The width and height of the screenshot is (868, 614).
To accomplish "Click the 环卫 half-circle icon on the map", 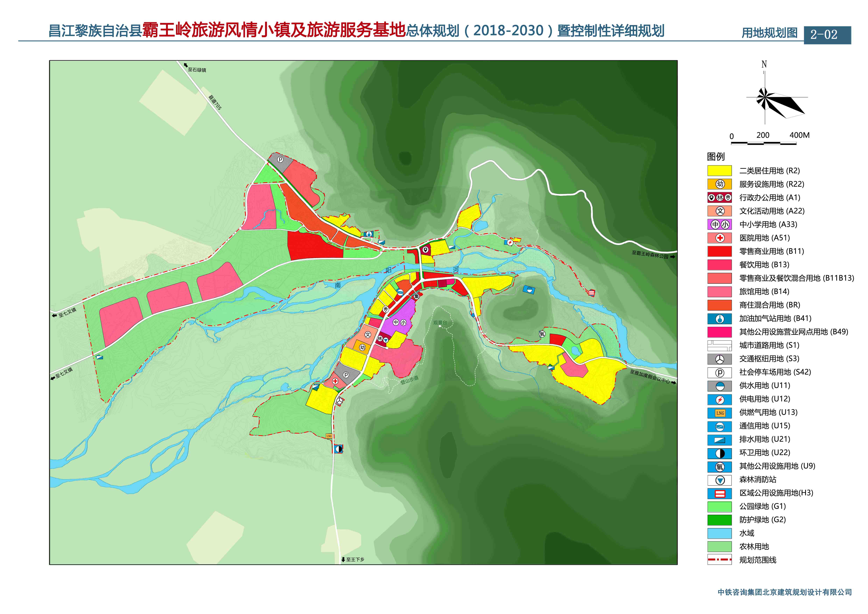I will [339, 449].
